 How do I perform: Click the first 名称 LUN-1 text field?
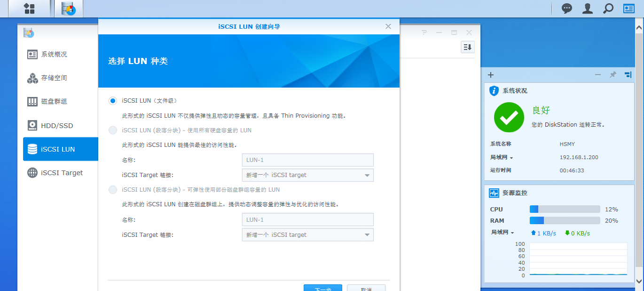(x=307, y=160)
